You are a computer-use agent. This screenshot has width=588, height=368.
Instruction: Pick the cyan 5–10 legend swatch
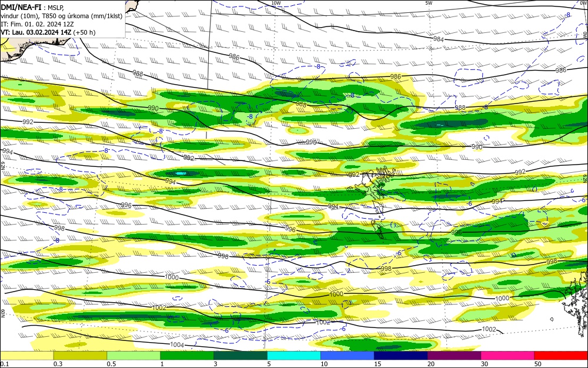(293, 355)
